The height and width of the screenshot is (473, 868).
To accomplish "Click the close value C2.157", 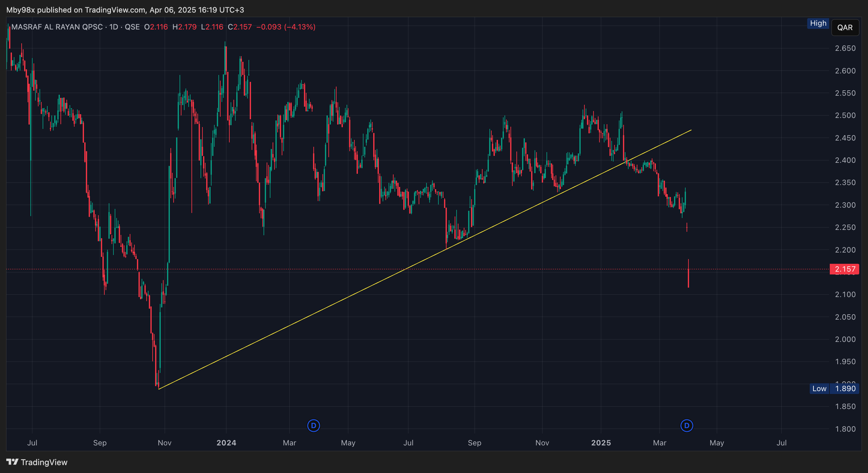I will pos(240,27).
